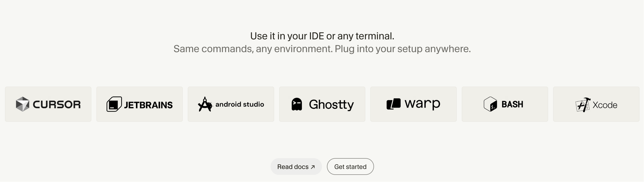Click the Ghostty wordmark text
The image size is (644, 182).
[331, 105]
